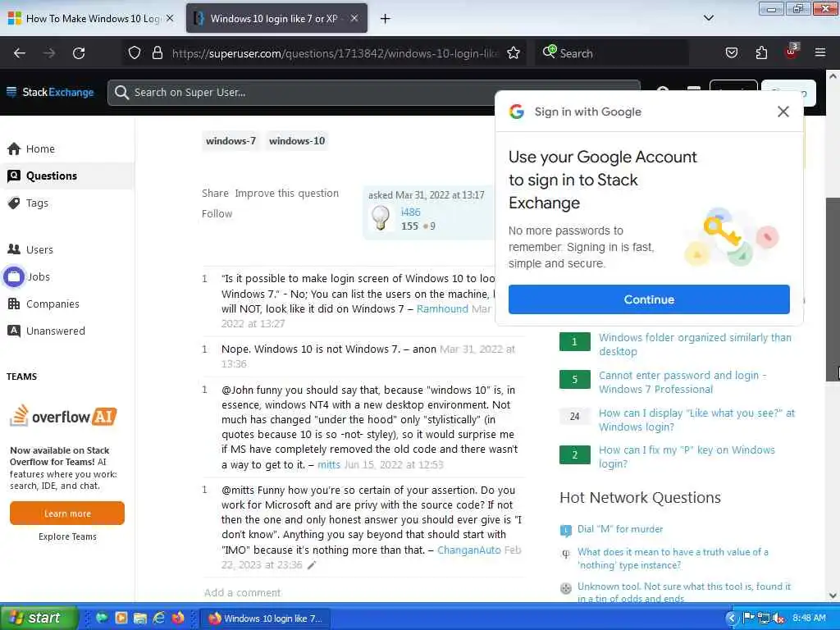Launch Firefox from quick launch bar
This screenshot has width=840, height=630.
(178, 618)
